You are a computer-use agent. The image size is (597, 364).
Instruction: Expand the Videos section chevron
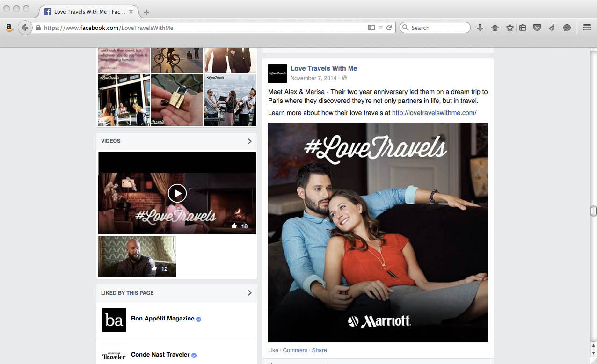coord(249,141)
